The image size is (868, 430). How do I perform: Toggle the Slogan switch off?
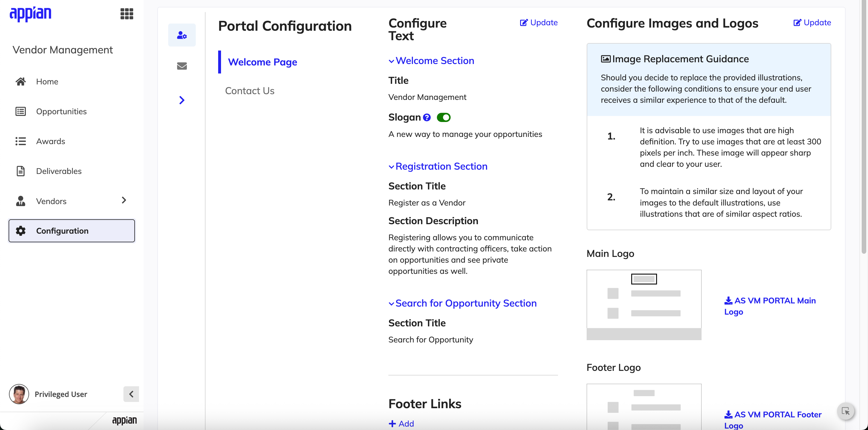click(443, 117)
